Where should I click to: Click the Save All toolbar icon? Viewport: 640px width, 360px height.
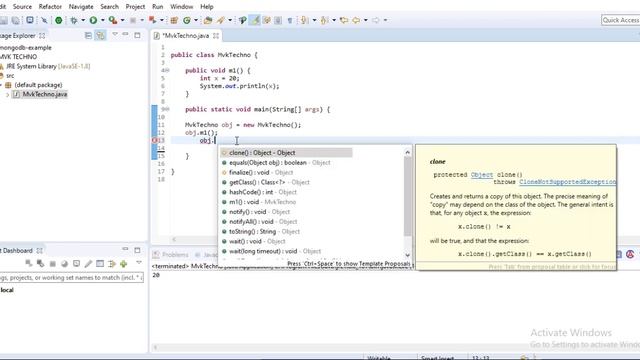pos(16,20)
